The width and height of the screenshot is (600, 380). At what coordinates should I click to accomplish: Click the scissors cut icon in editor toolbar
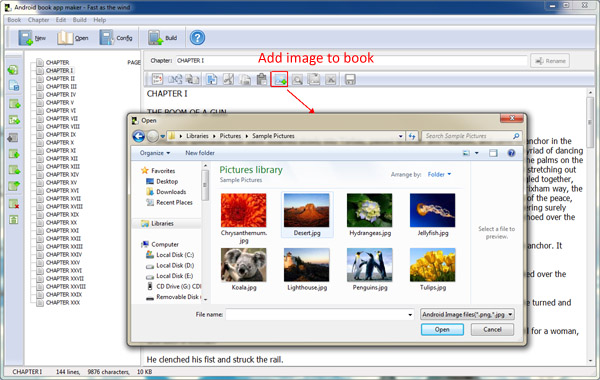pyautogui.click(x=228, y=79)
